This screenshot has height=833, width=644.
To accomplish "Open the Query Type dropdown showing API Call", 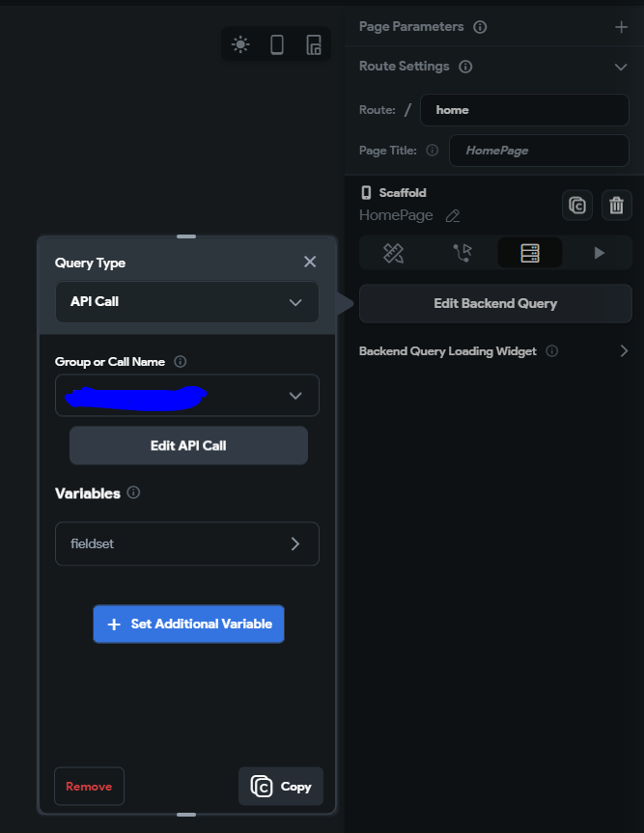I will pyautogui.click(x=186, y=302).
